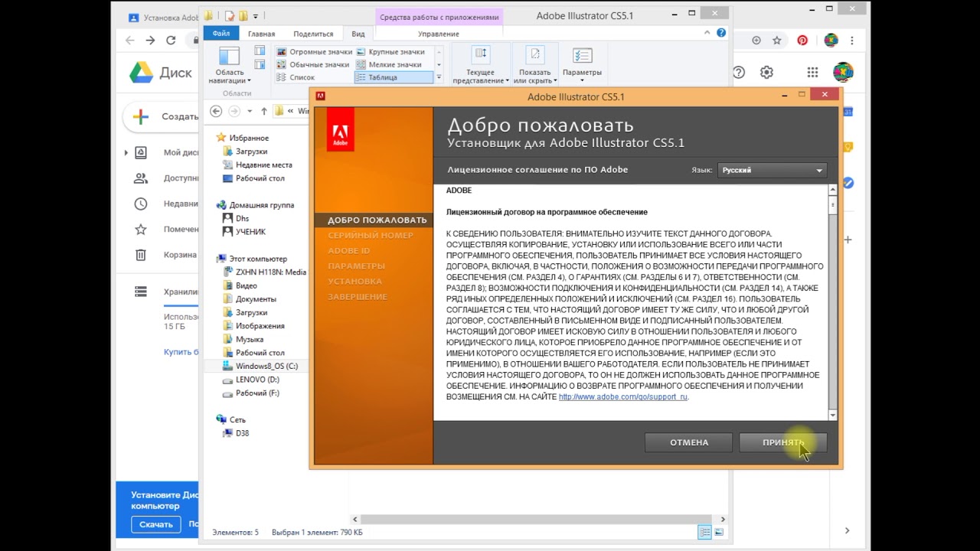
Task: Open Показать или скрыть dropdown
Action: coord(534,65)
